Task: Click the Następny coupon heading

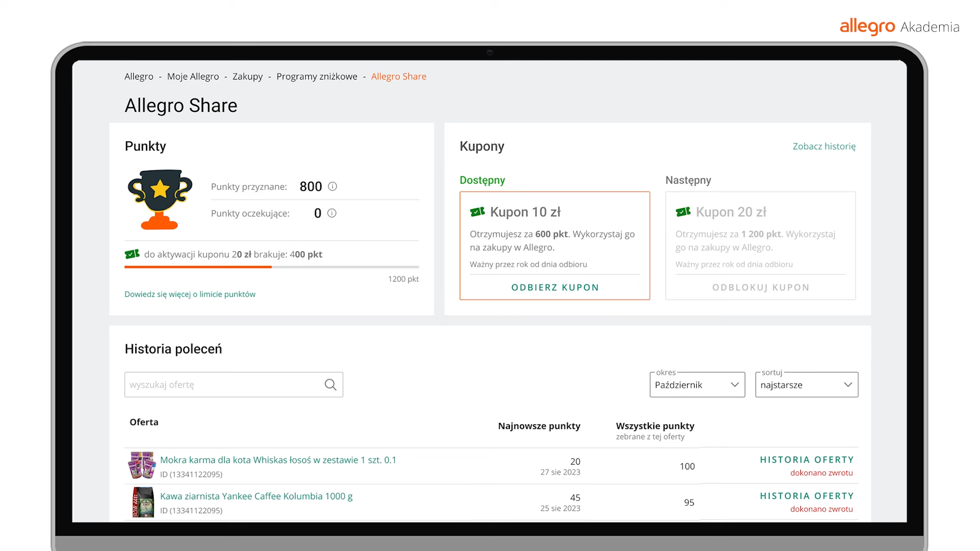Action: [688, 180]
